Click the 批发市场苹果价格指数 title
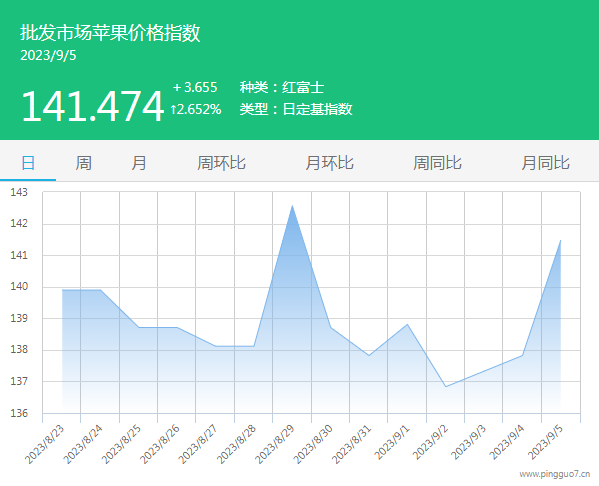Viewport: 599px width, 486px height. pyautogui.click(x=110, y=32)
